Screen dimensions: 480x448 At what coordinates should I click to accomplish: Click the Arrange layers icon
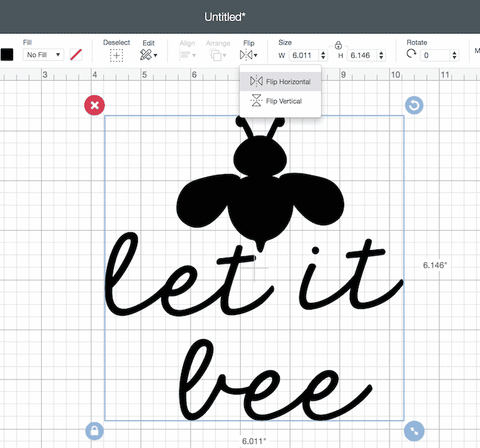click(x=215, y=55)
